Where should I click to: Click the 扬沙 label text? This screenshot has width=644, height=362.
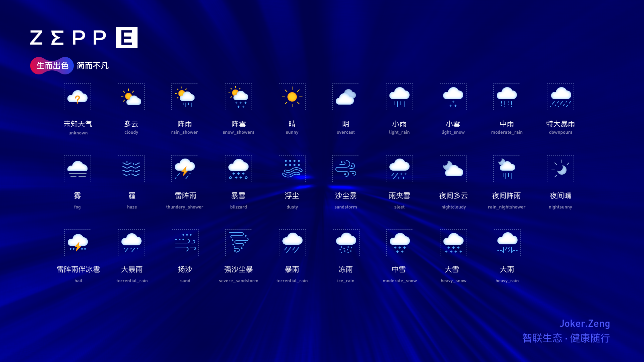(185, 269)
